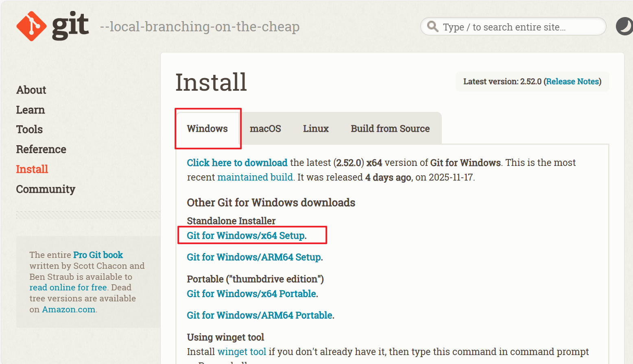This screenshot has height=364, width=633.
Task: Download Git for Windows/x64 Setup
Action: 246,235
